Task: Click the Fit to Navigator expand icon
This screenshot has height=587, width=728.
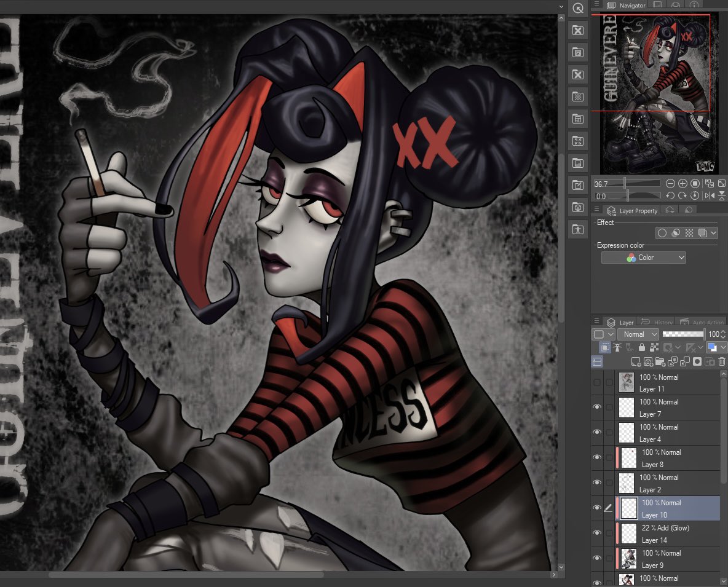Action: coord(722,183)
